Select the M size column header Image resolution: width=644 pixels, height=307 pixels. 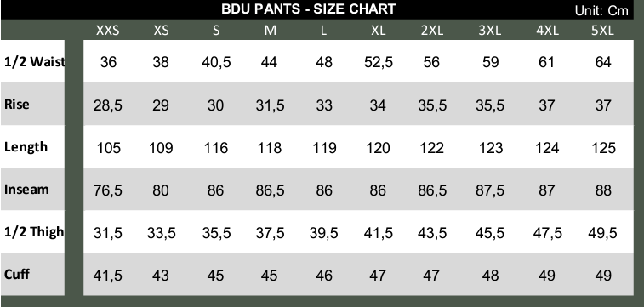coord(270,31)
